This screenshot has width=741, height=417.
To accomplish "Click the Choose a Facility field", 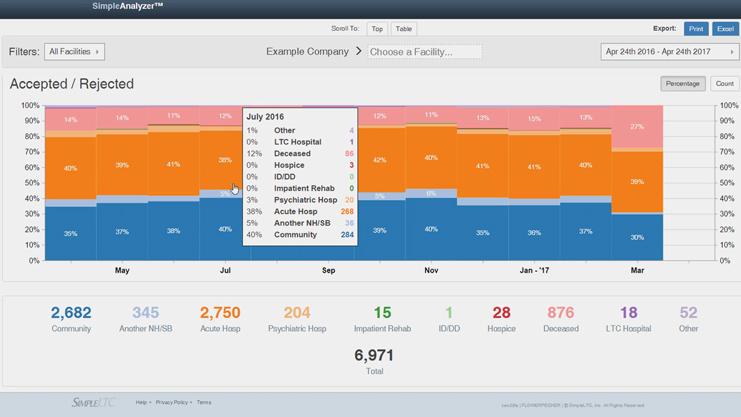I will click(424, 51).
